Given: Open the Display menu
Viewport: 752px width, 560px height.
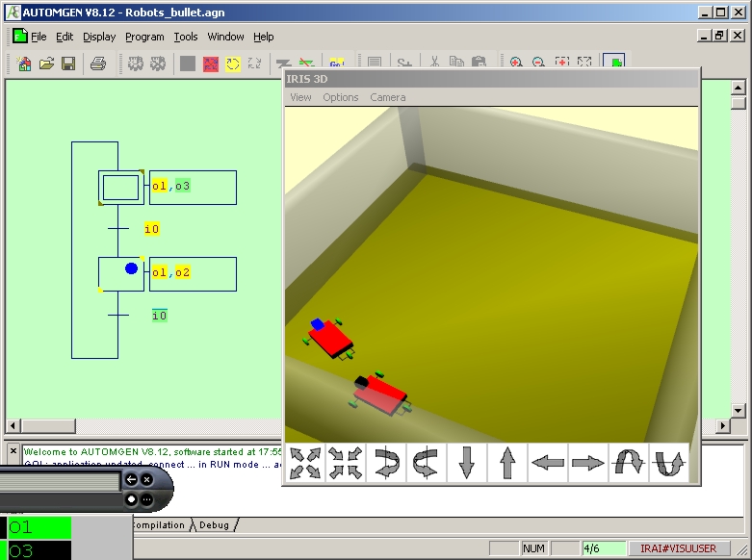Looking at the screenshot, I should [99, 37].
